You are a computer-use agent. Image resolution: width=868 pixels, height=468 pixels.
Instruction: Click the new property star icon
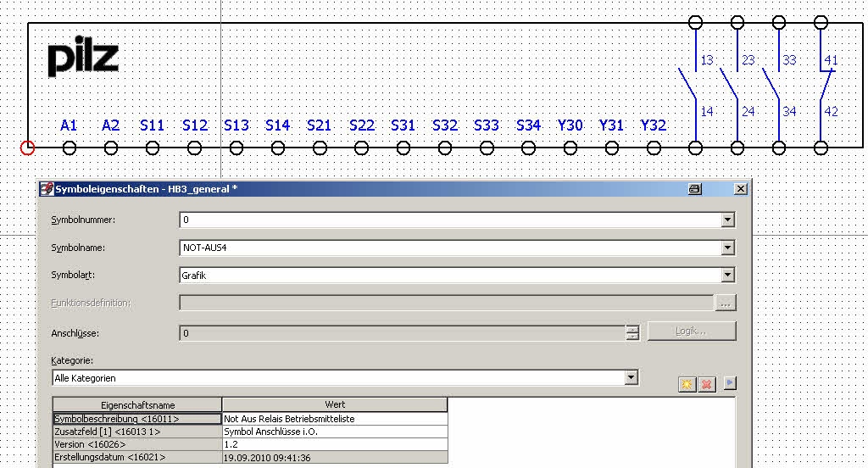687,384
